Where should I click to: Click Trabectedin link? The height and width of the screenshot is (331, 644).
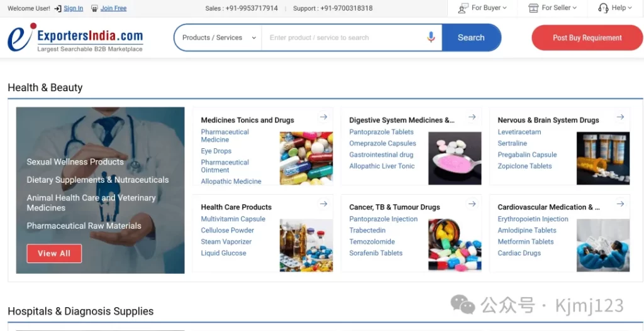(x=367, y=231)
